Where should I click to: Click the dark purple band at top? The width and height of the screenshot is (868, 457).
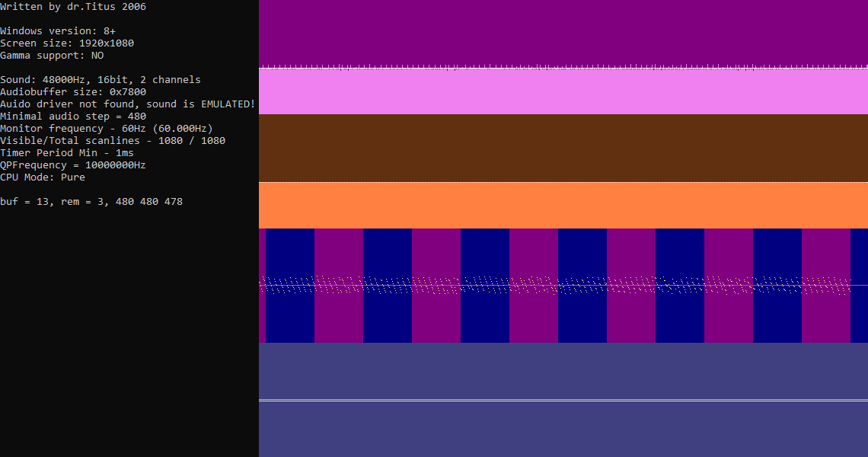click(x=563, y=32)
